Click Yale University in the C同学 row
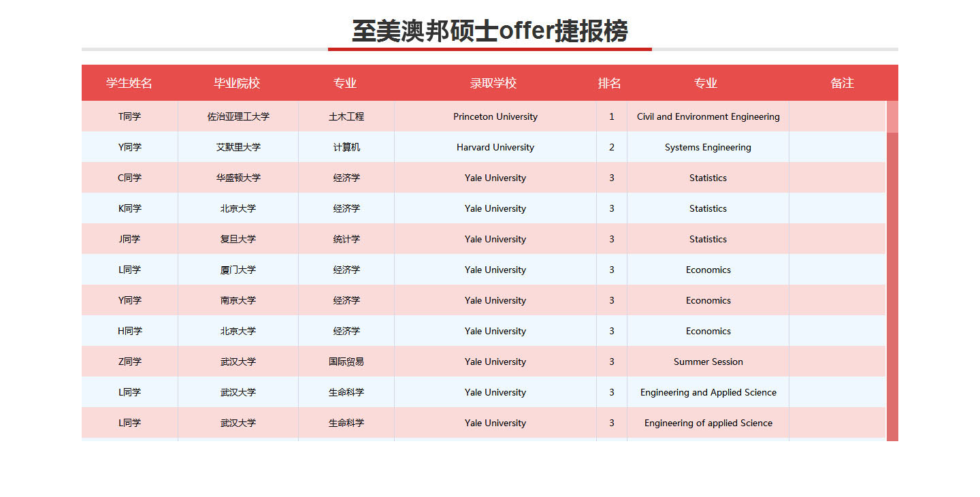The width and height of the screenshot is (980, 497). 495,178
